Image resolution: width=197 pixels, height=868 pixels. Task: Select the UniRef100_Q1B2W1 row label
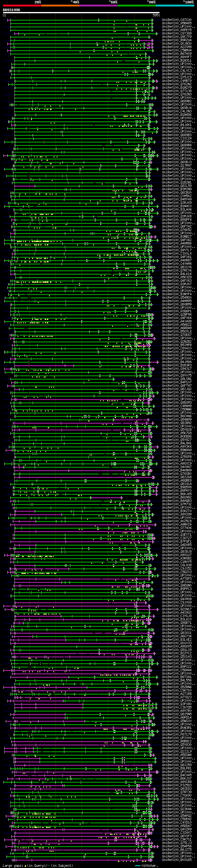click(177, 182)
